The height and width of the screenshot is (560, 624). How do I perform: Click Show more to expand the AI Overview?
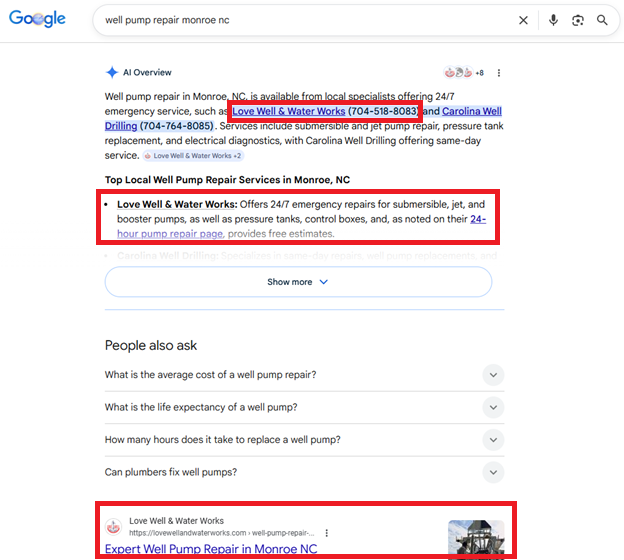298,282
